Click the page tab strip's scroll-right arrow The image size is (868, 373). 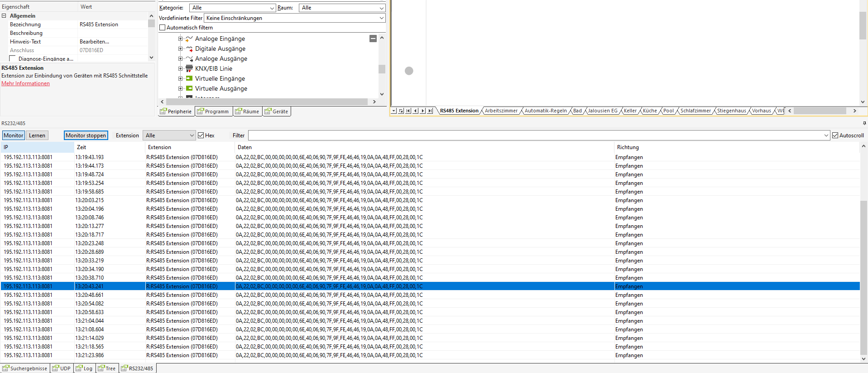[x=855, y=111]
